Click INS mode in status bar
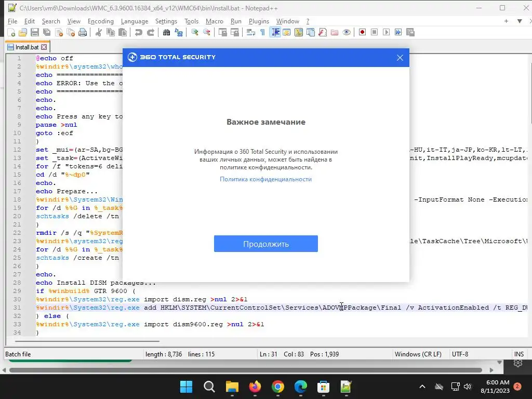The width and height of the screenshot is (532, 399). coord(519,354)
